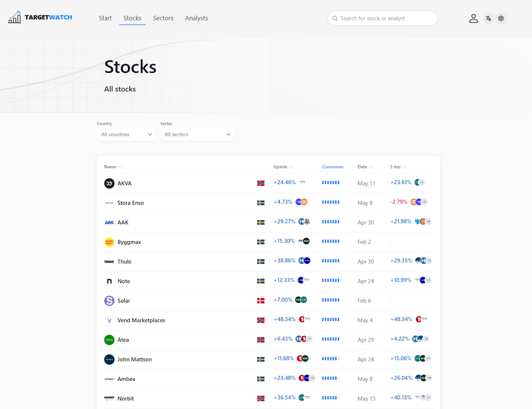This screenshot has width=532, height=409.
Task: Open the Sector dropdown
Action: 197,135
